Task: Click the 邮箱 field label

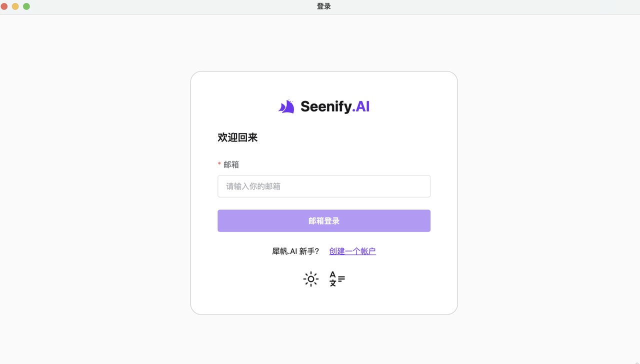Action: 230,164
